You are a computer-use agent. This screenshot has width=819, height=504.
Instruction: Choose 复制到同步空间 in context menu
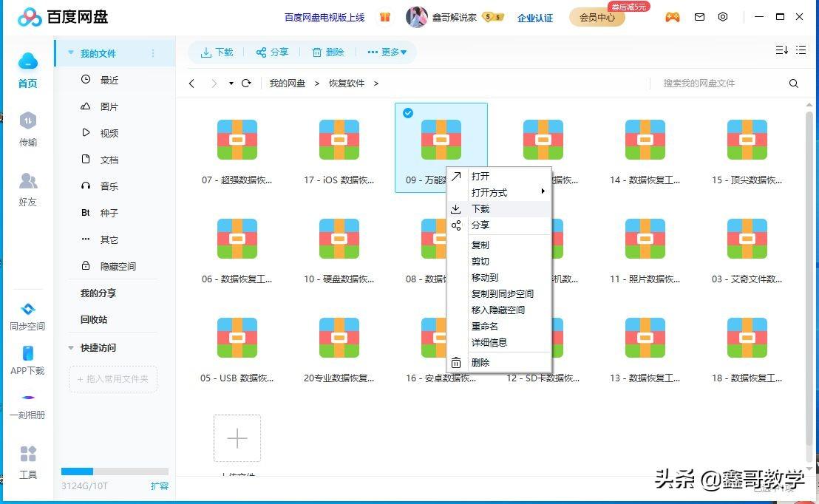click(499, 293)
